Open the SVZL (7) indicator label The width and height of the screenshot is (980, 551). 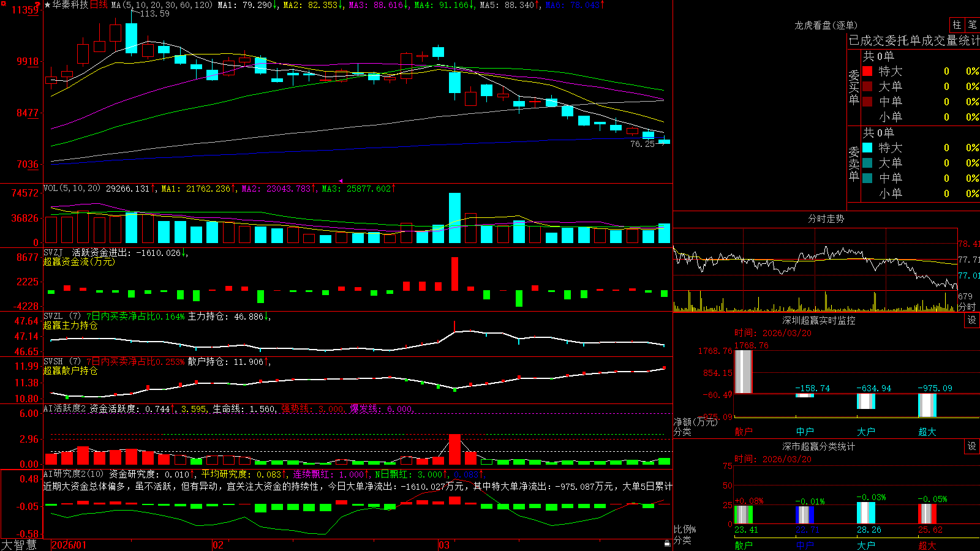coord(62,317)
